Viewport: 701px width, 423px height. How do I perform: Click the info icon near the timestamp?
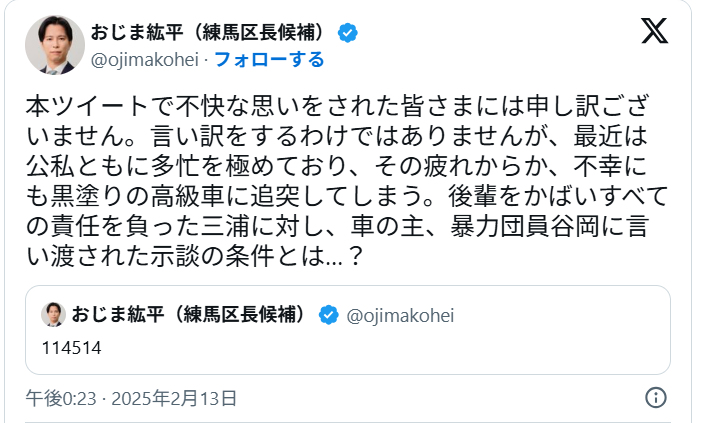click(x=656, y=398)
